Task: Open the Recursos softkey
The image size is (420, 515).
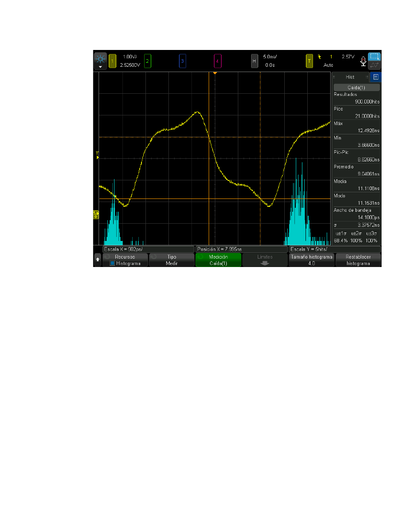Action: (125, 259)
